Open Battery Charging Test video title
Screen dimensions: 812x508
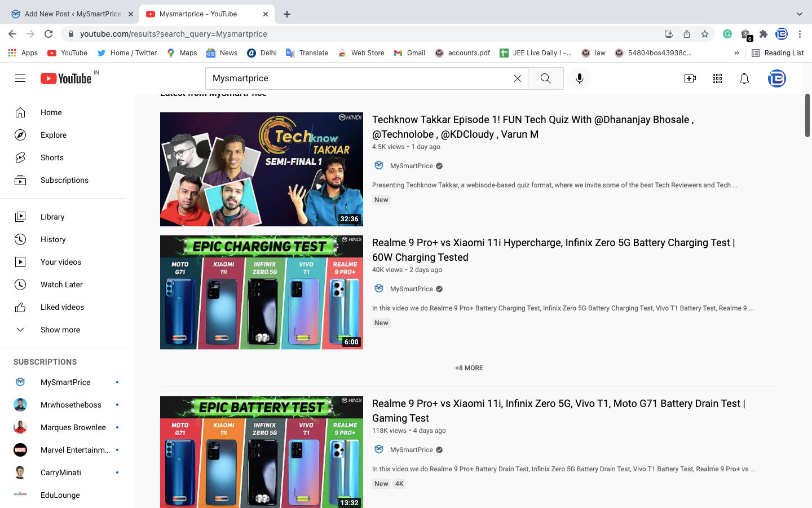554,250
